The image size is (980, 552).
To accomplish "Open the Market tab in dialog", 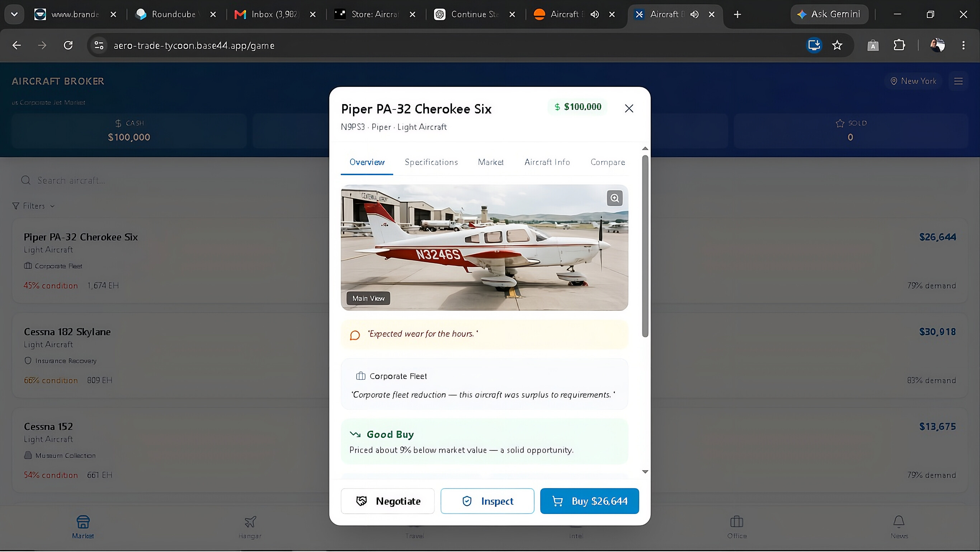I will [x=491, y=162].
